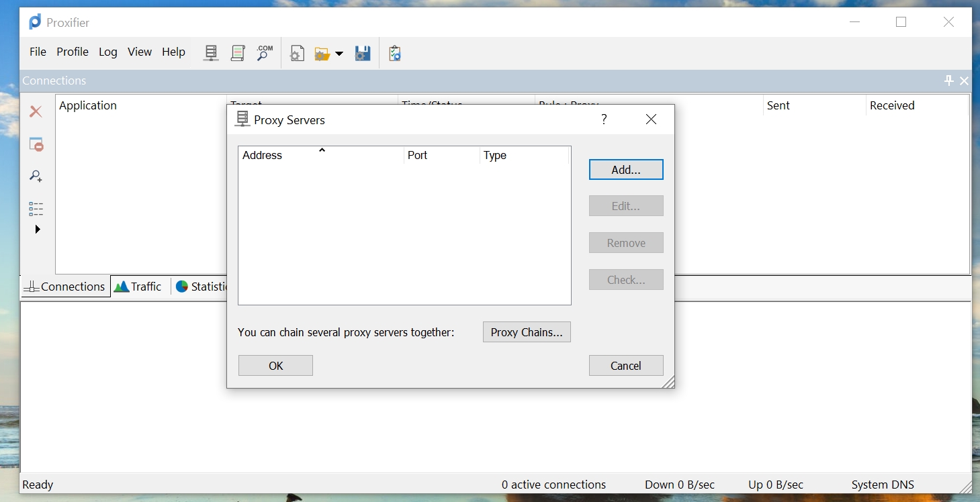Pin the Connections panel

point(948,81)
